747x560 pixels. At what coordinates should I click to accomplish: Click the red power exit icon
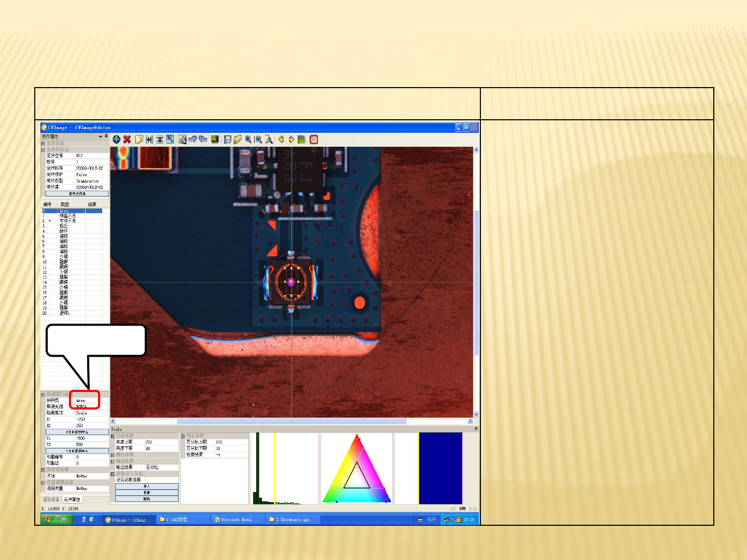[x=314, y=139]
